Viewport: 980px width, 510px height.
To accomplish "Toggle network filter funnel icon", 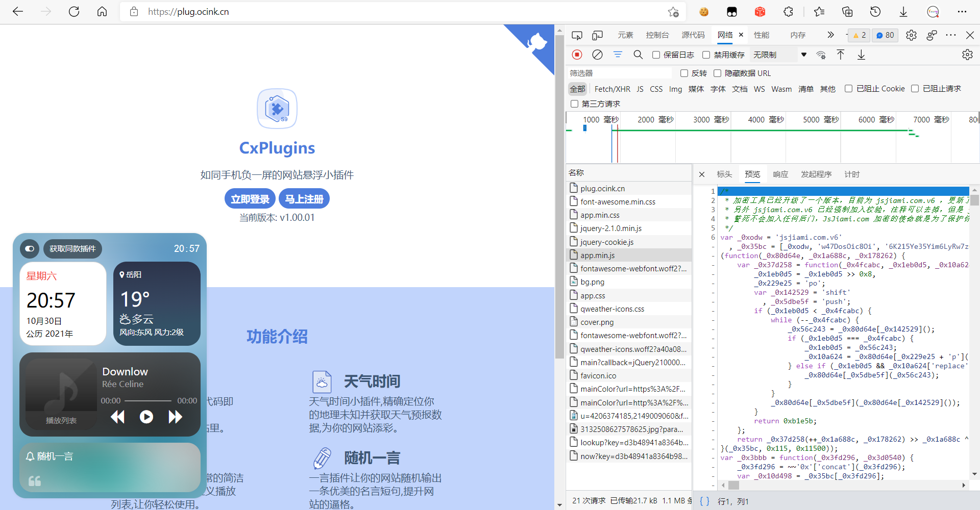I will (x=618, y=55).
